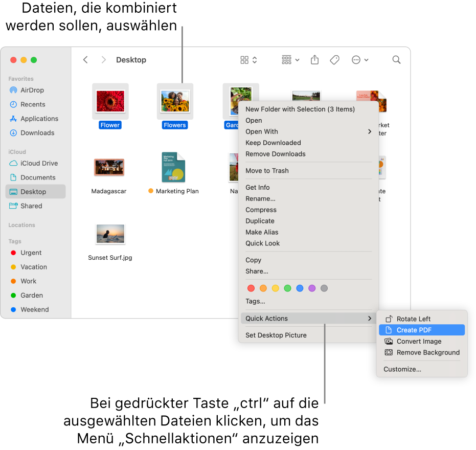Apply the blue tag color
This screenshot has height=450, width=476.
[x=300, y=288]
